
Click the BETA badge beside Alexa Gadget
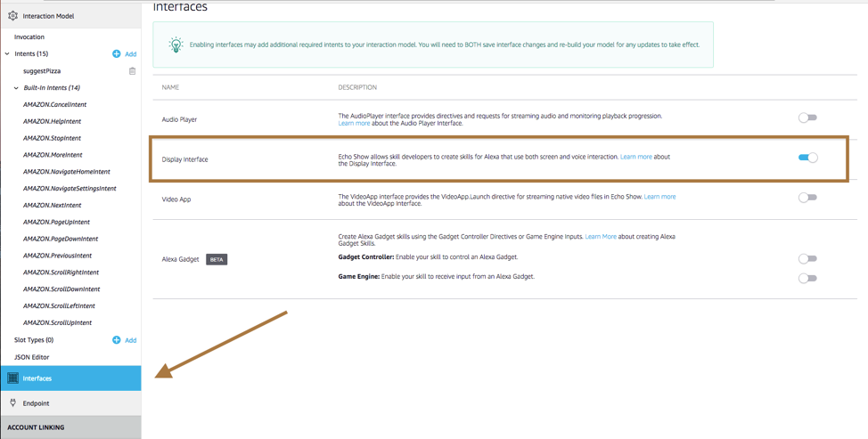[x=217, y=259]
